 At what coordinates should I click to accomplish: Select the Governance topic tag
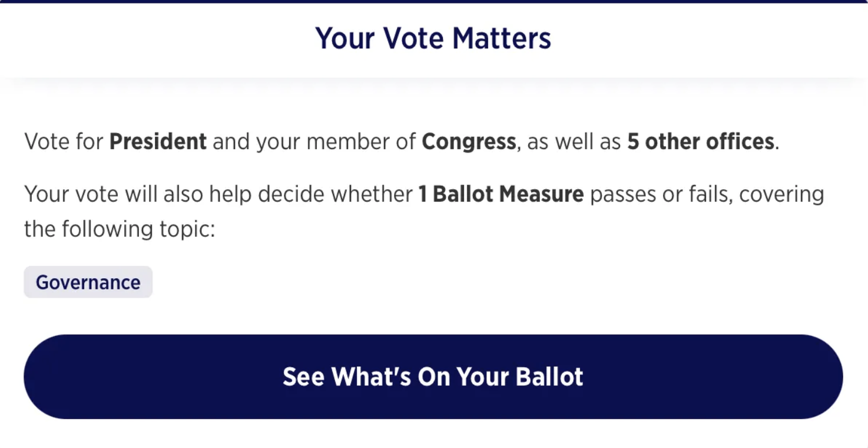pos(88,282)
